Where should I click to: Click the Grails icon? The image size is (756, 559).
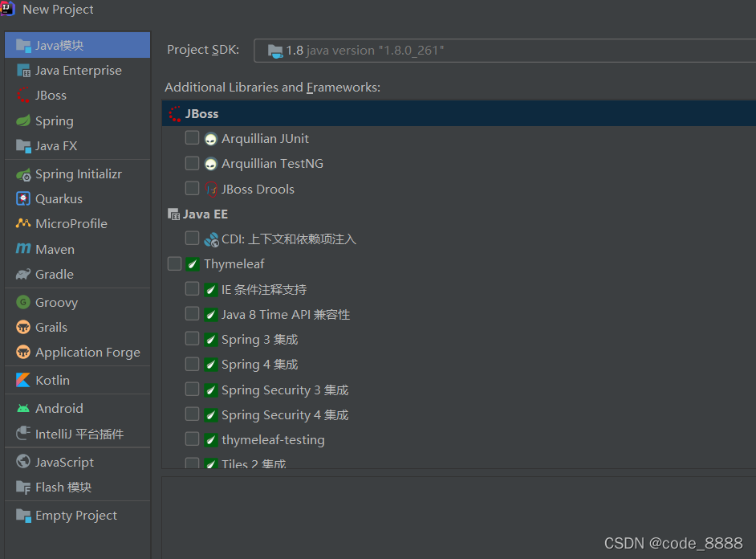point(23,327)
